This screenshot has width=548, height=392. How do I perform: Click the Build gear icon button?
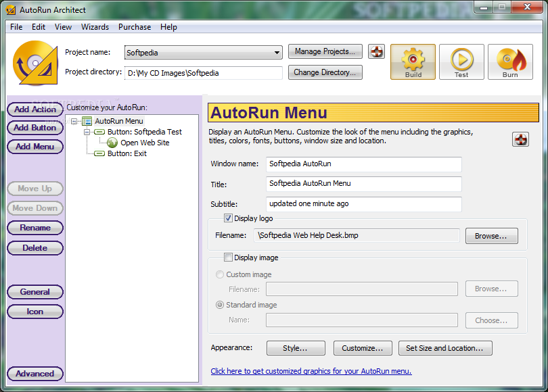413,62
